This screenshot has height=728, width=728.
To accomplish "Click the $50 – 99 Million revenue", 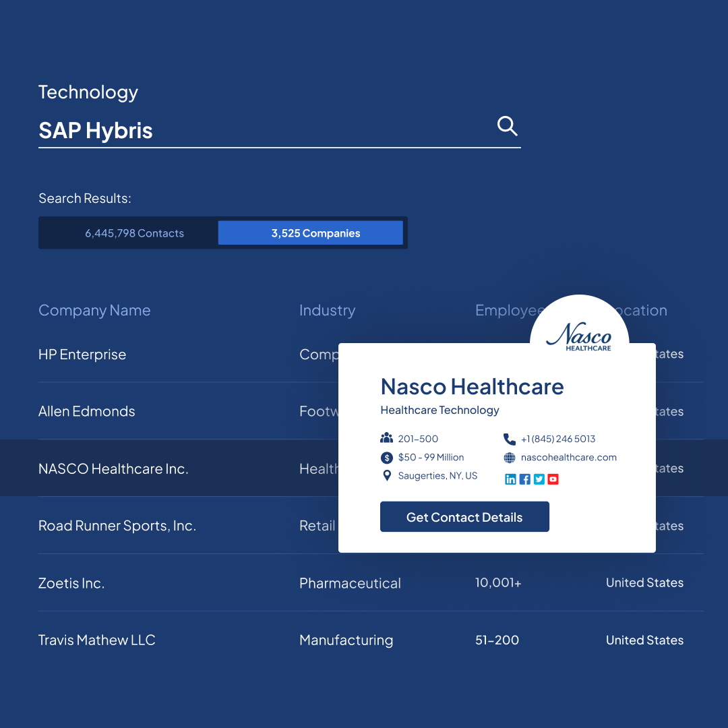I will (431, 457).
